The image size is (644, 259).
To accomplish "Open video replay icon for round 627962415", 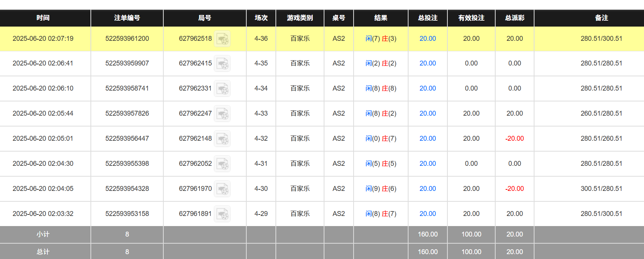I will click(x=222, y=64).
